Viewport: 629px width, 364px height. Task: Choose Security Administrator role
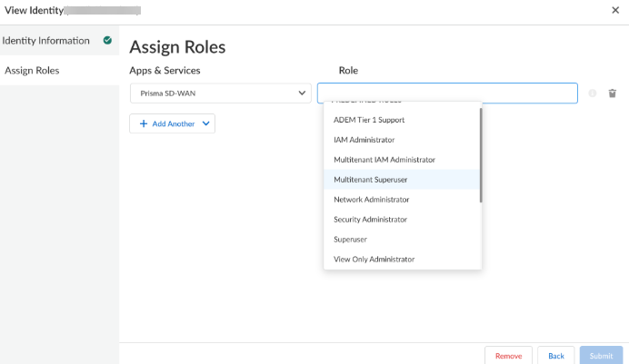coord(370,220)
